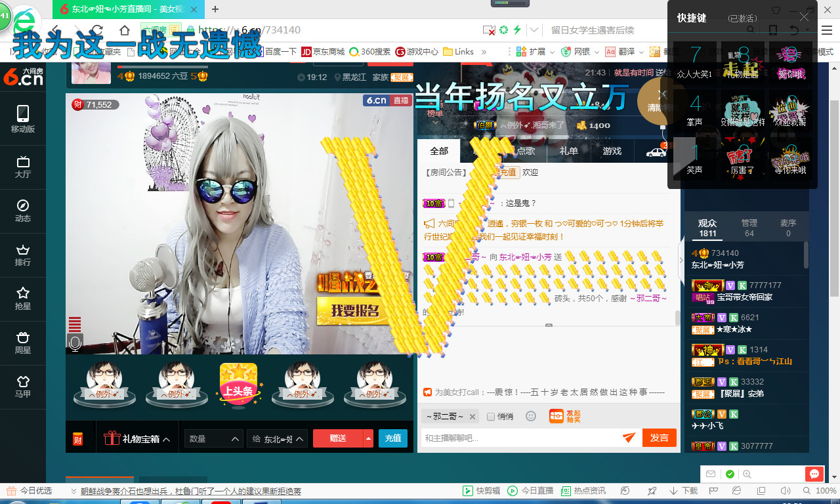
Task: Expand the 礼物宝箱 gift box panel
Action: [137, 438]
